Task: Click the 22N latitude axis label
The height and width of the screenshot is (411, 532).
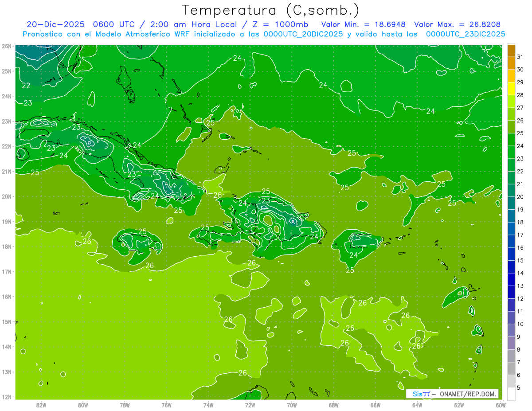Action: pos(7,146)
